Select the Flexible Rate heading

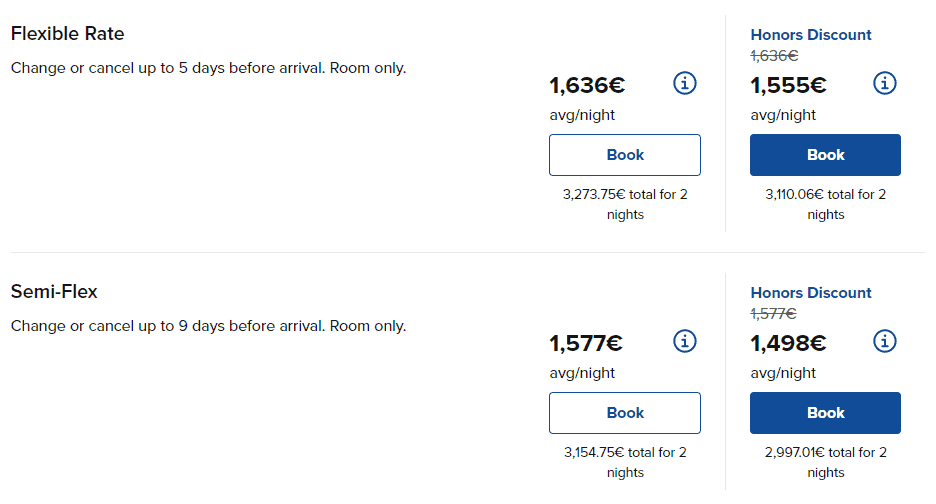[x=67, y=34]
